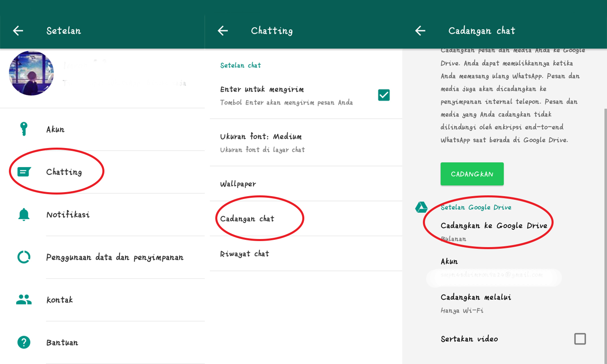Click the Tombol Enter akan mengirim description
Image resolution: width=607 pixels, height=364 pixels.
coord(287,103)
